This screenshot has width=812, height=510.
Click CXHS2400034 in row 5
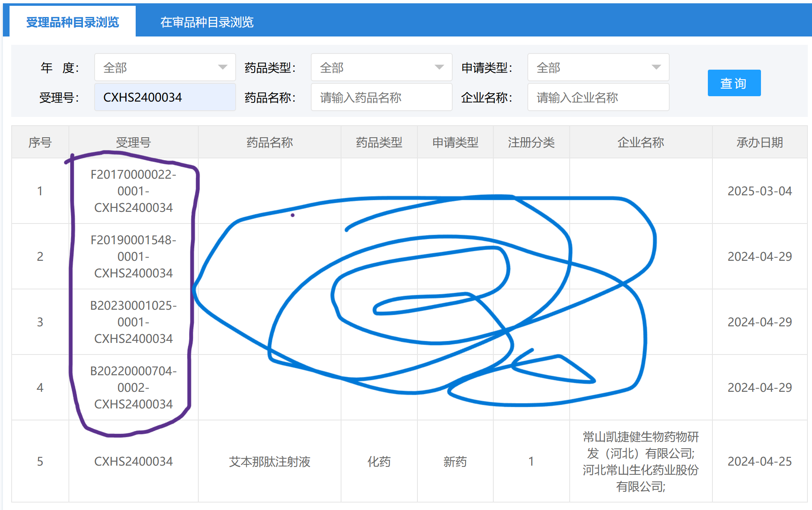tap(133, 461)
